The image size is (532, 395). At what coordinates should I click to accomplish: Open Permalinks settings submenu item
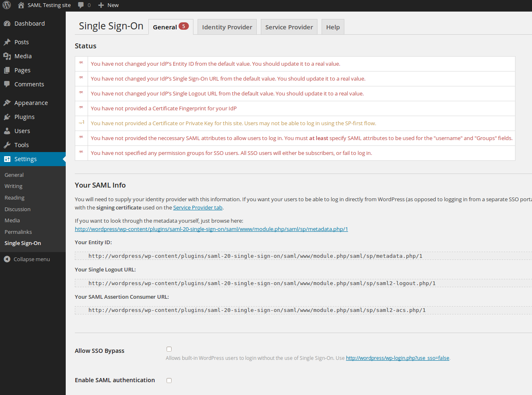(18, 232)
